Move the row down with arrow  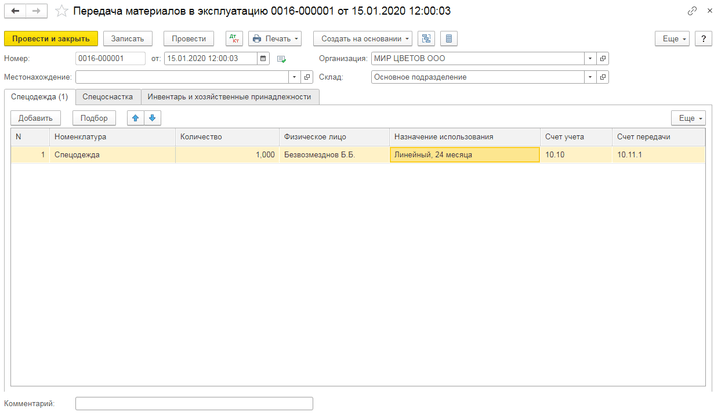pyautogui.click(x=152, y=118)
